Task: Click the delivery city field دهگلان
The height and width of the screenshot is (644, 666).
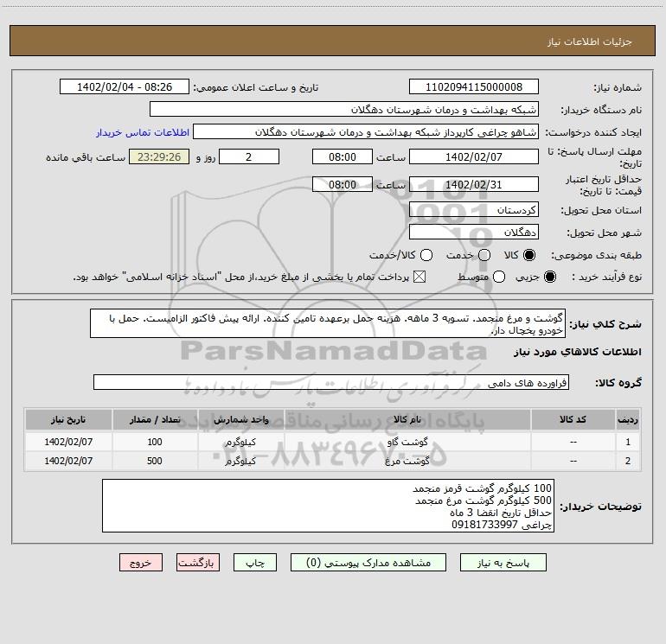Action: (474, 233)
